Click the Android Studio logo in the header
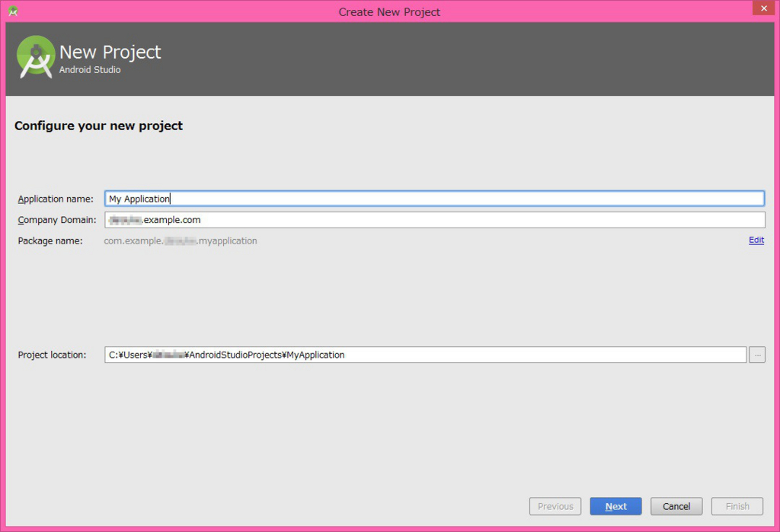Image resolution: width=780 pixels, height=532 pixels. coord(35,56)
